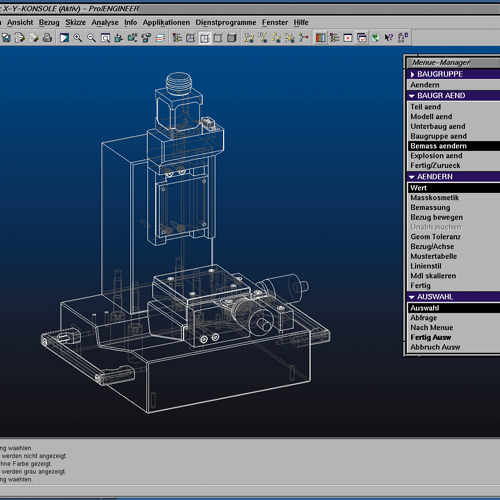Switch display to no hidden line icon
This screenshot has height=500, width=500.
pyautogui.click(x=218, y=38)
